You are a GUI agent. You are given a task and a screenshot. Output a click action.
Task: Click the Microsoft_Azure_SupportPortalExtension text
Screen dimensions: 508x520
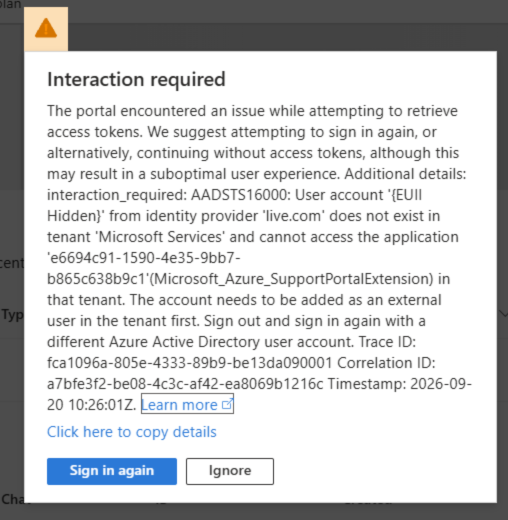tap(294, 279)
